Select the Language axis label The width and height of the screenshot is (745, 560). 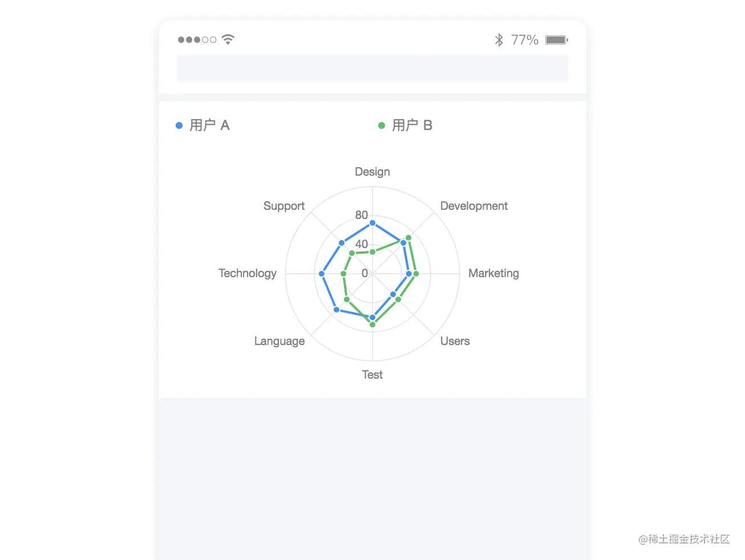click(x=280, y=341)
